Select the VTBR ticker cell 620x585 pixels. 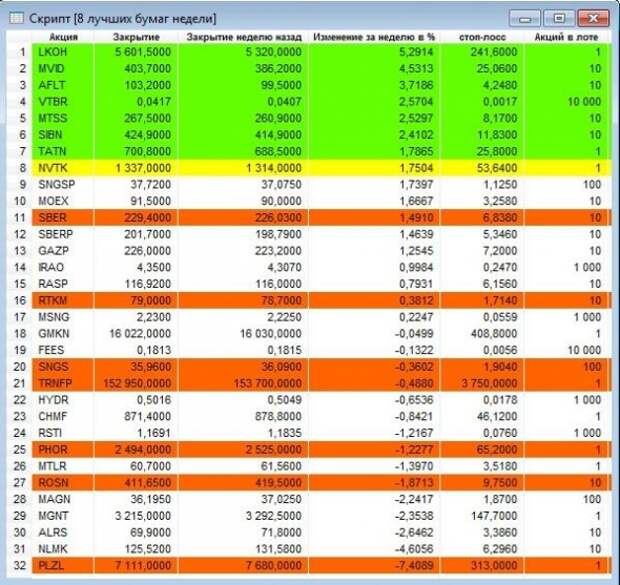point(63,102)
